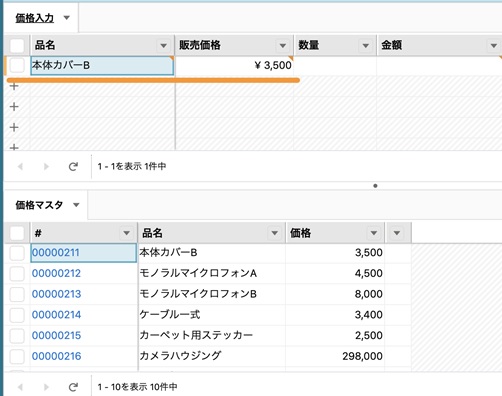Click カメラハウジング cell
The height and width of the screenshot is (396, 502).
pyautogui.click(x=212, y=356)
